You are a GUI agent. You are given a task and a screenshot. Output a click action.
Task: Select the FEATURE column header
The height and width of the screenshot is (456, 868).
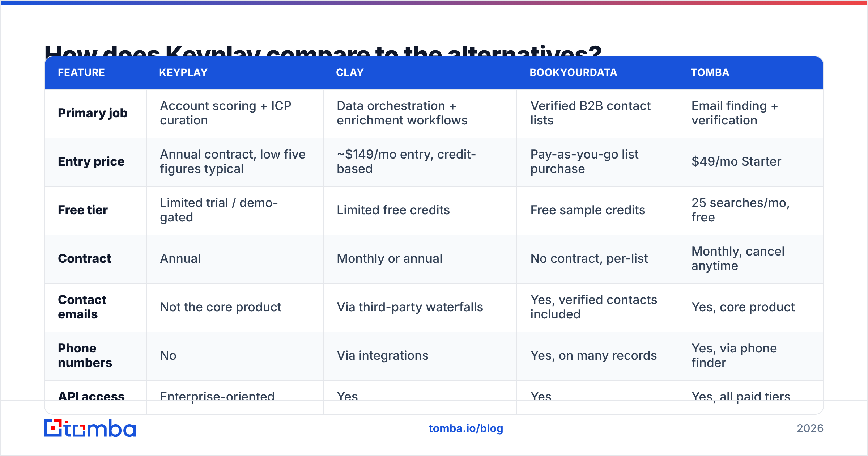click(x=81, y=72)
